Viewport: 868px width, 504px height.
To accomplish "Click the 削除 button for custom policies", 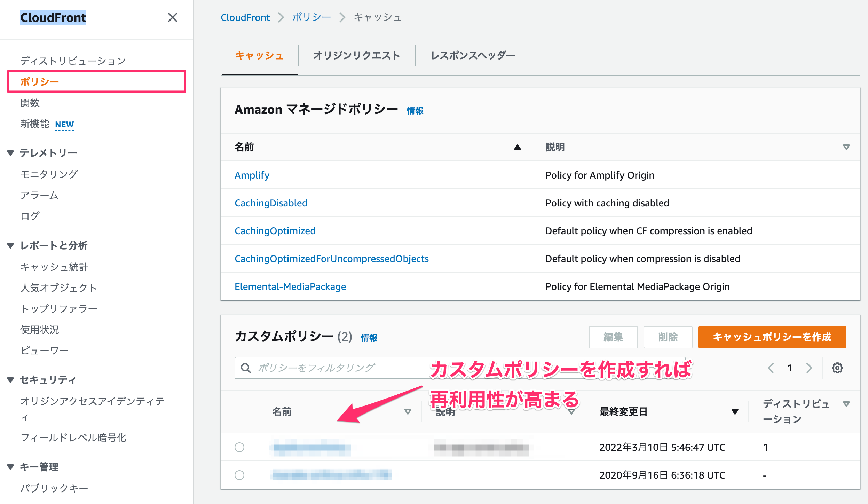I will click(x=668, y=337).
